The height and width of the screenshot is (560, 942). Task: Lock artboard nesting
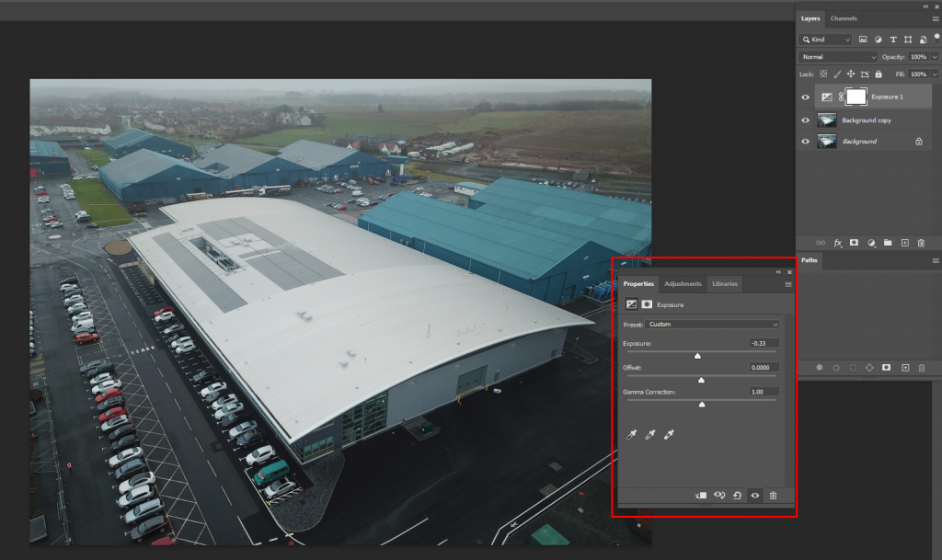tap(865, 74)
